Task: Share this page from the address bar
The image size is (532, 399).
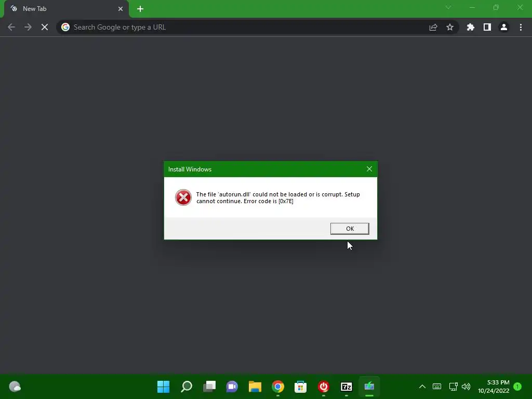Action: [433, 27]
